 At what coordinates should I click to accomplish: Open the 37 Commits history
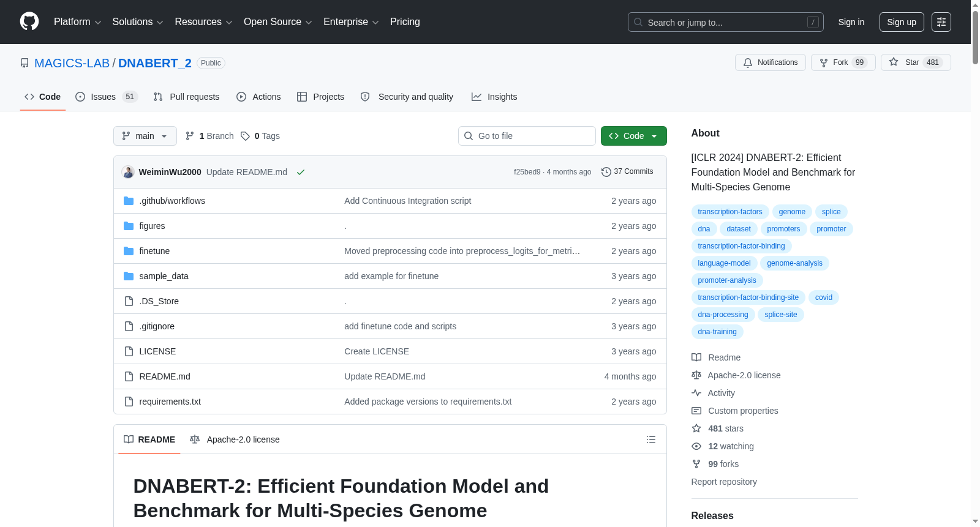627,172
